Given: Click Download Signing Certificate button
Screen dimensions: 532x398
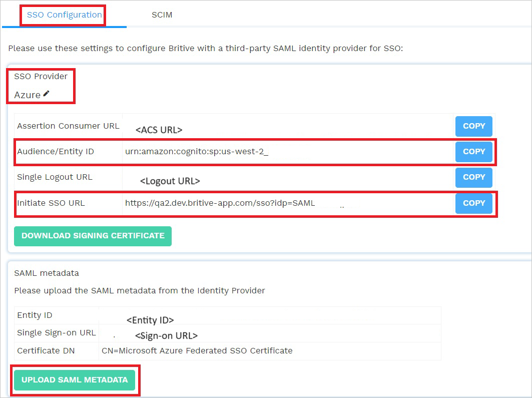Looking at the screenshot, I should click(93, 236).
